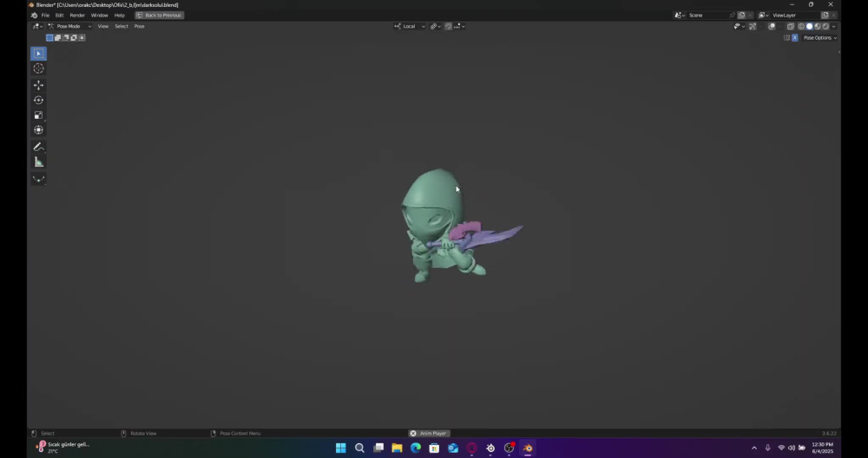Image resolution: width=868 pixels, height=458 pixels.
Task: Open the Pose Mode dropdown
Action: 69,26
